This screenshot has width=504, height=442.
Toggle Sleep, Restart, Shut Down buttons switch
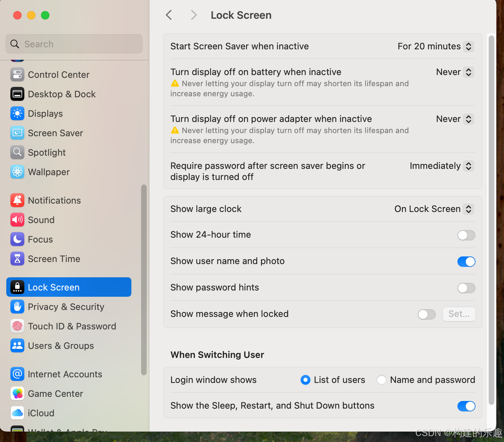click(x=466, y=406)
